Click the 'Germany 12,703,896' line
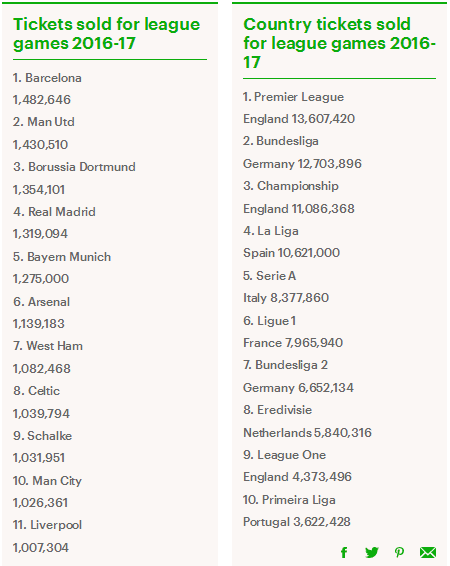450x566 pixels. coord(302,164)
